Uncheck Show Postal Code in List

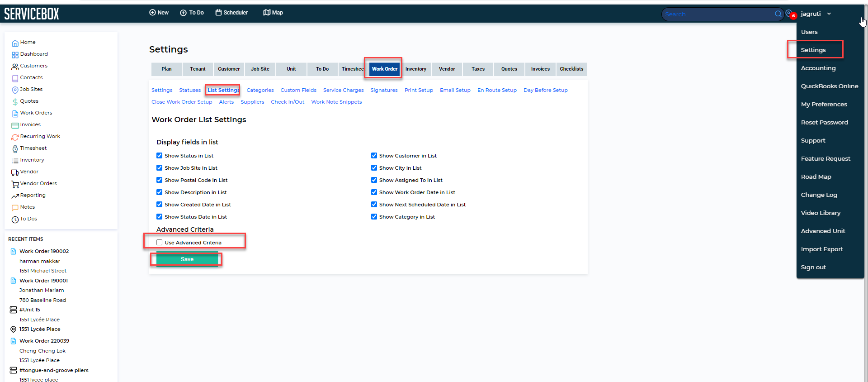pos(159,180)
